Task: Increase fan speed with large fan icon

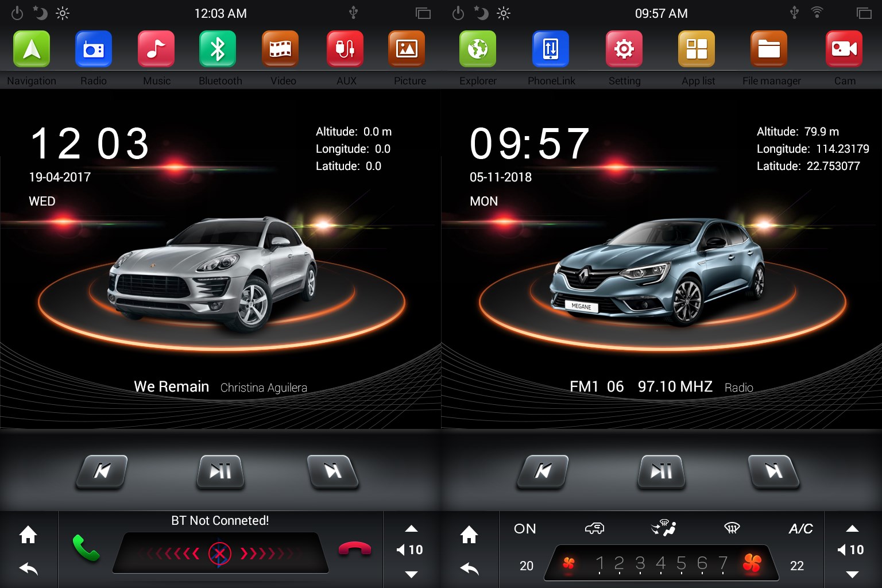Action: point(752,563)
